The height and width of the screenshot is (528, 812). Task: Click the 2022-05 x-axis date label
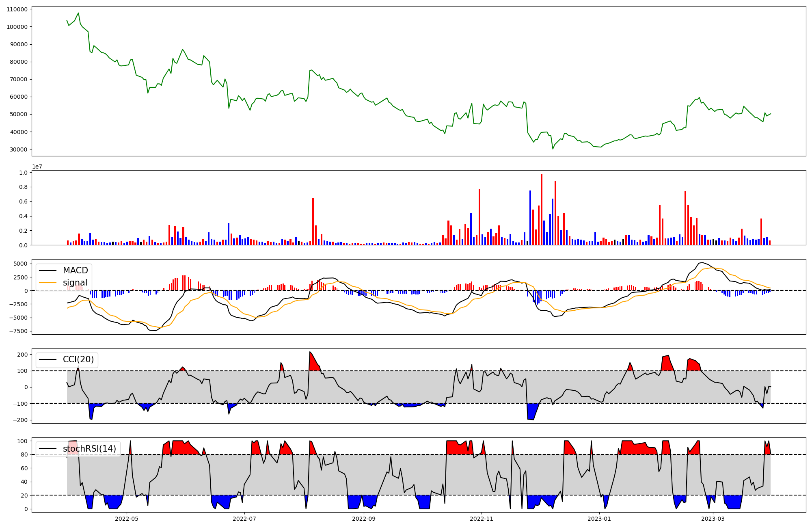point(127,519)
